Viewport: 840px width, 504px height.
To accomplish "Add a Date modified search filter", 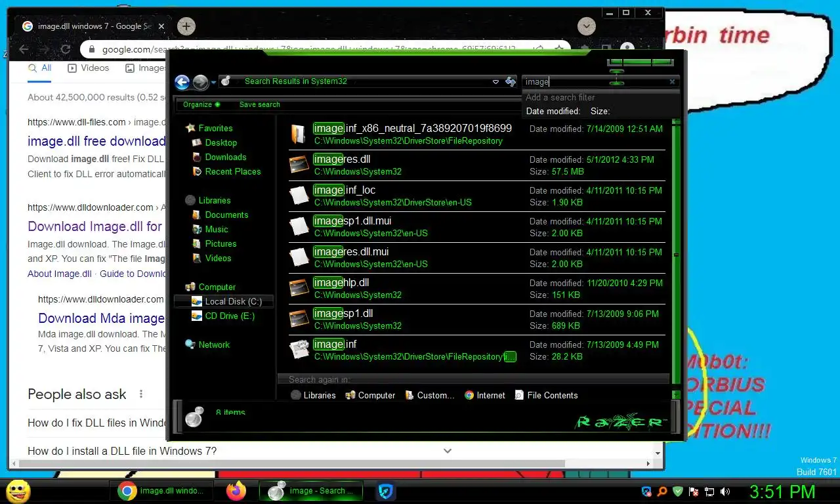I will 553,112.
